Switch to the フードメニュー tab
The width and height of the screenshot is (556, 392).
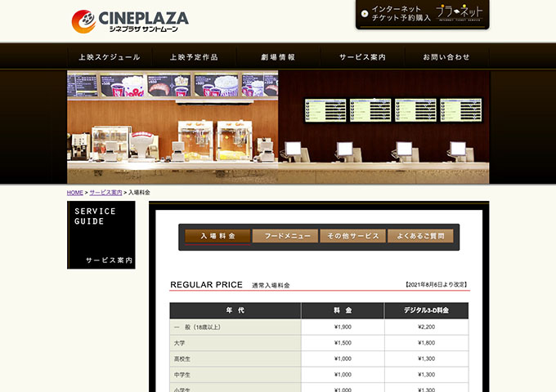pos(285,236)
